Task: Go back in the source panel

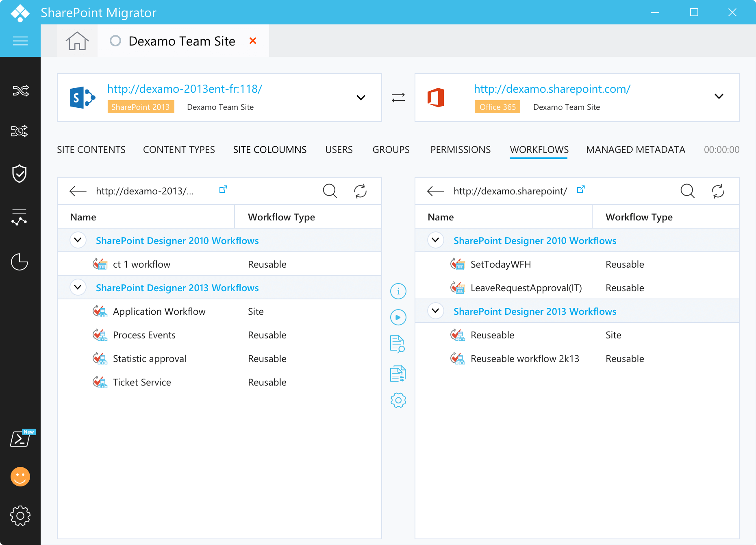Action: pyautogui.click(x=78, y=191)
